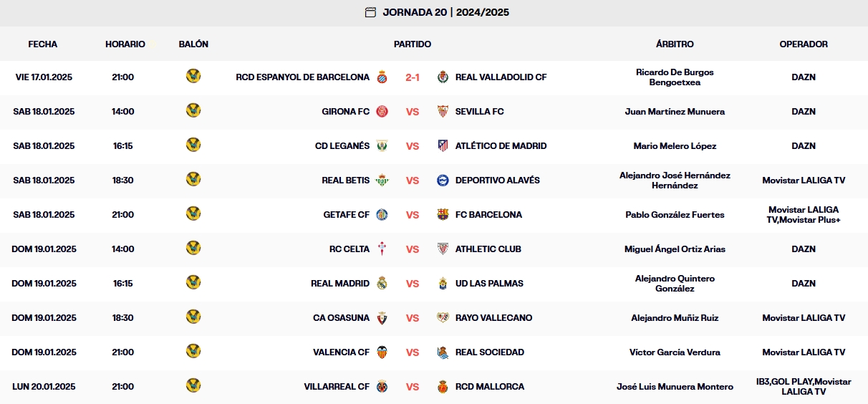Click the Real Madrid club crest
Viewport: 868px width, 404px height.
pos(382,284)
